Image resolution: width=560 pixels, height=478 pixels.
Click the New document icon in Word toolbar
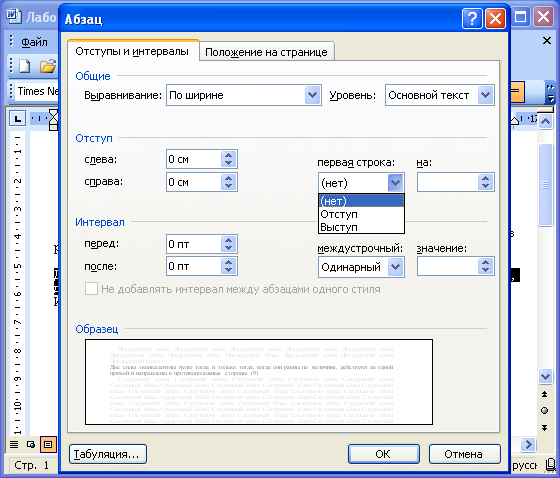point(24,66)
